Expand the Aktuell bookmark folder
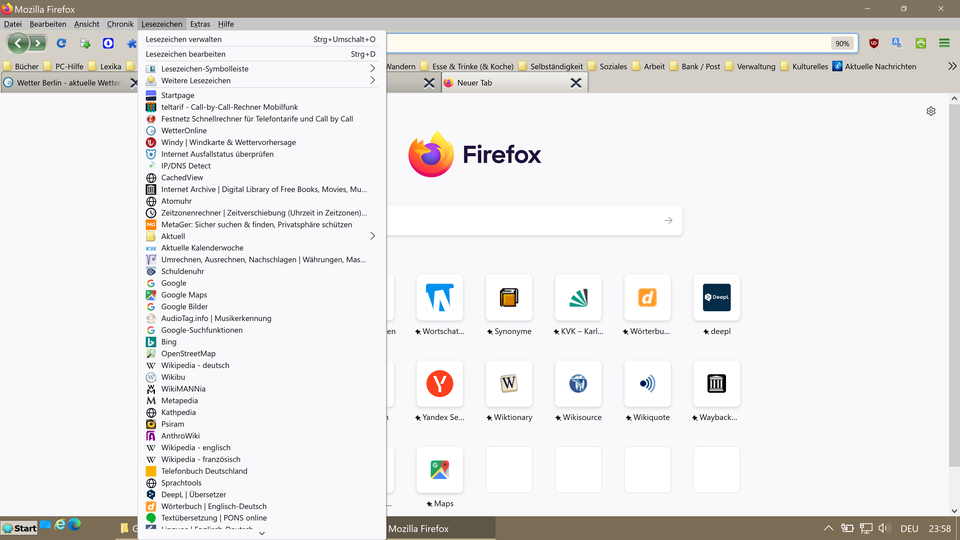Image resolution: width=960 pixels, height=540 pixels. (261, 236)
